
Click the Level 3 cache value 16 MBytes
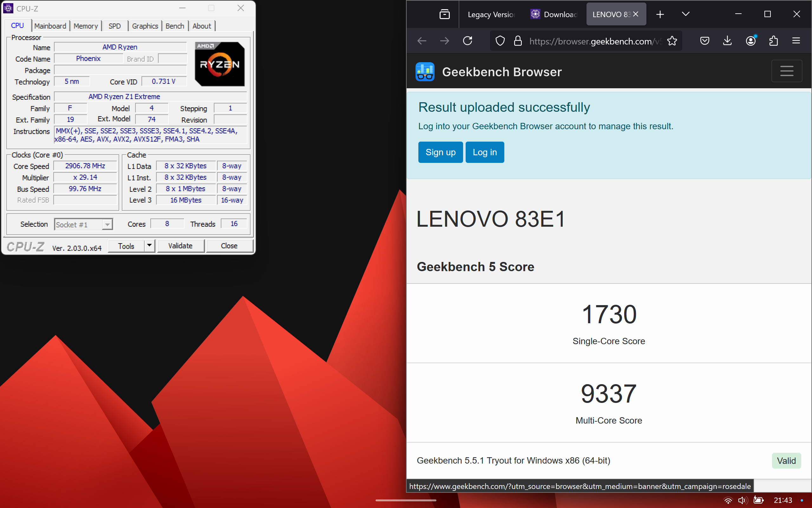coord(186,200)
